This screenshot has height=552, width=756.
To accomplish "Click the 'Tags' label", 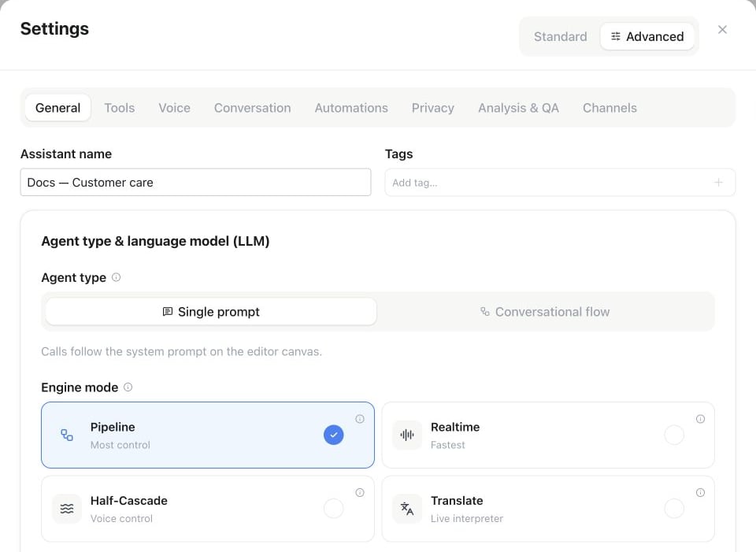I will point(398,154).
